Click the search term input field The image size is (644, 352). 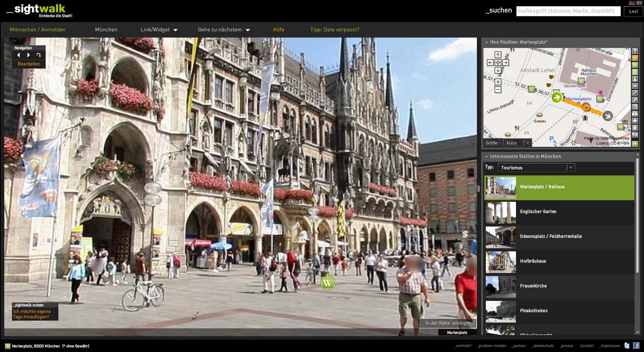[x=568, y=11]
